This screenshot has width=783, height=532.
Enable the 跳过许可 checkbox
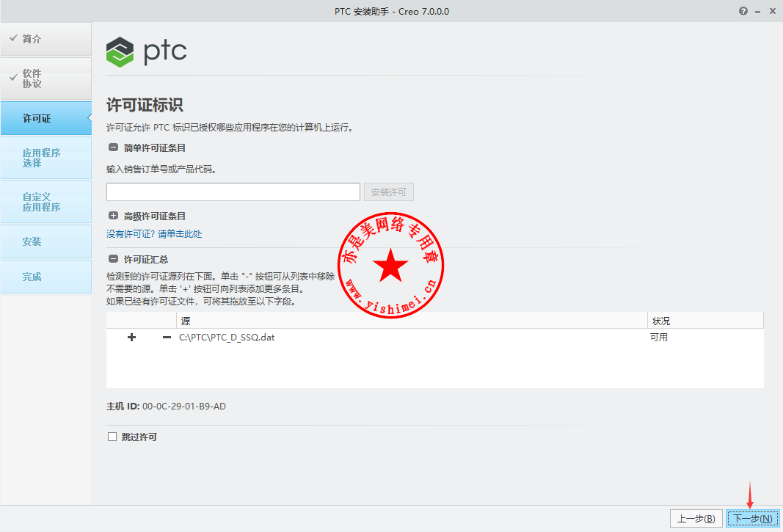[112, 437]
